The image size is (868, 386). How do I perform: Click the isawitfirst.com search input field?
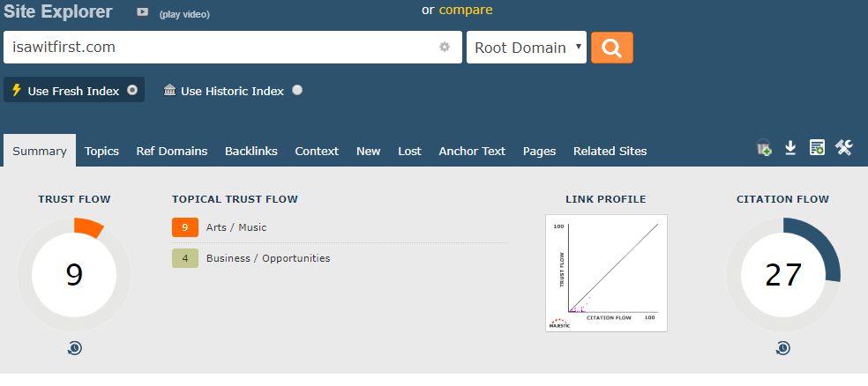pos(233,47)
